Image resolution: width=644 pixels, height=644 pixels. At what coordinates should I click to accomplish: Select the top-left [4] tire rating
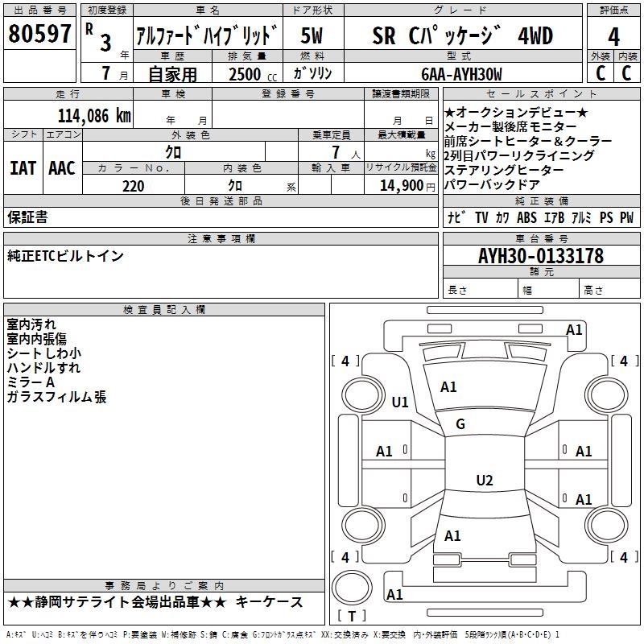tap(345, 361)
